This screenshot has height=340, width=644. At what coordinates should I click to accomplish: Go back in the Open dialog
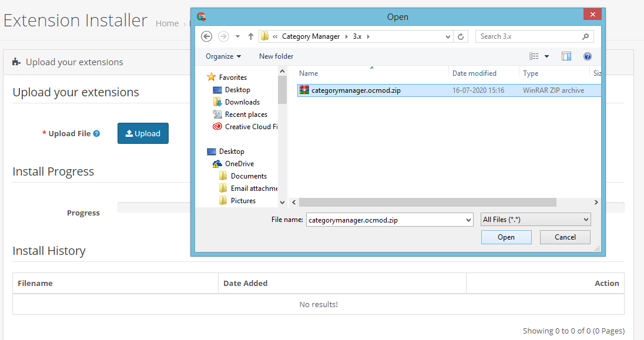(207, 36)
